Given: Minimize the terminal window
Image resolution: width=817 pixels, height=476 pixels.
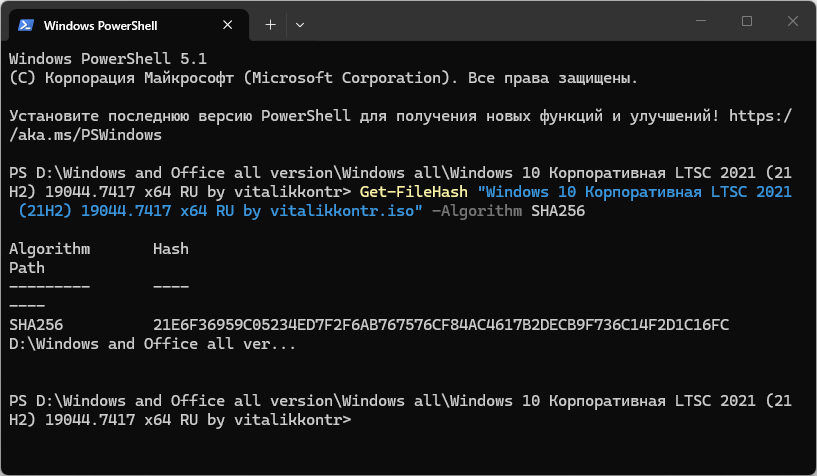Looking at the screenshot, I should pyautogui.click(x=701, y=21).
